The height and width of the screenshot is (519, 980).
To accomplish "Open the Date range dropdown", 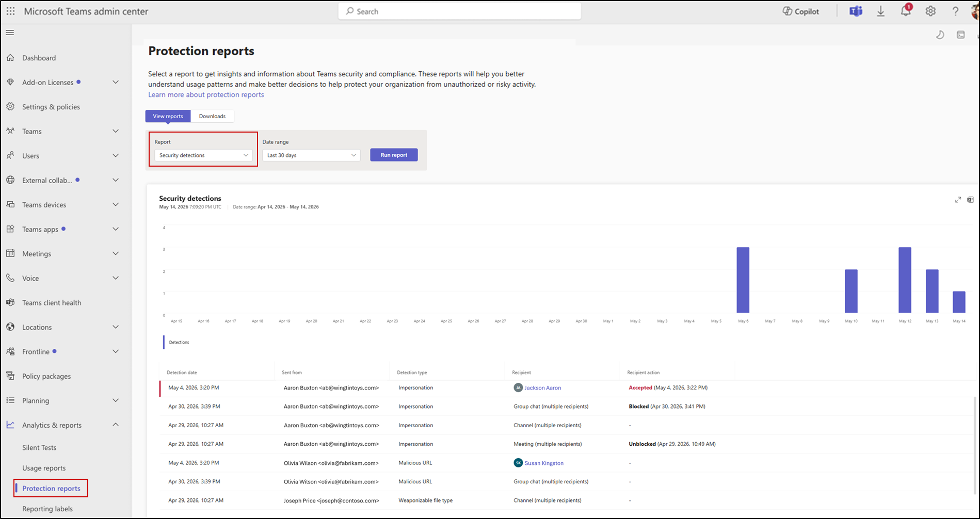I will coord(311,155).
